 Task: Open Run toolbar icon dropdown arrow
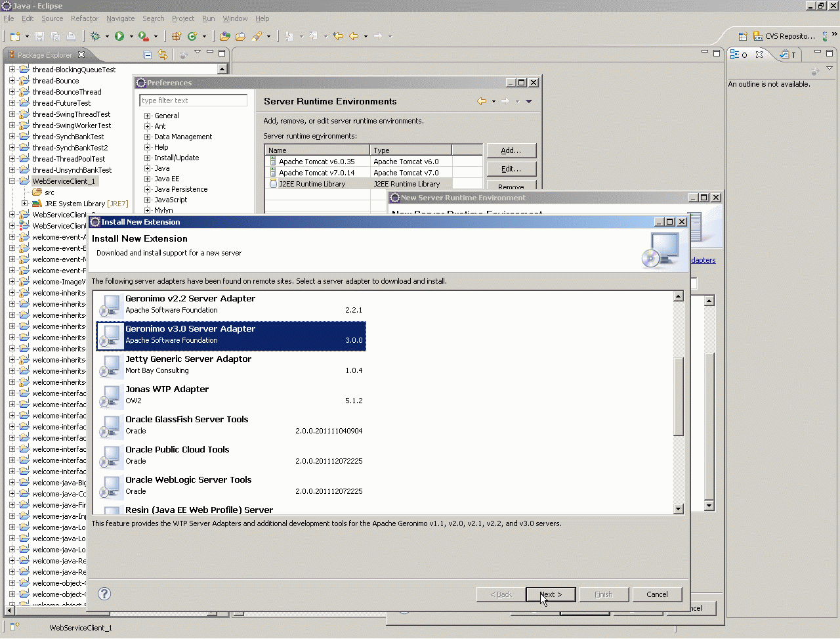(x=131, y=36)
